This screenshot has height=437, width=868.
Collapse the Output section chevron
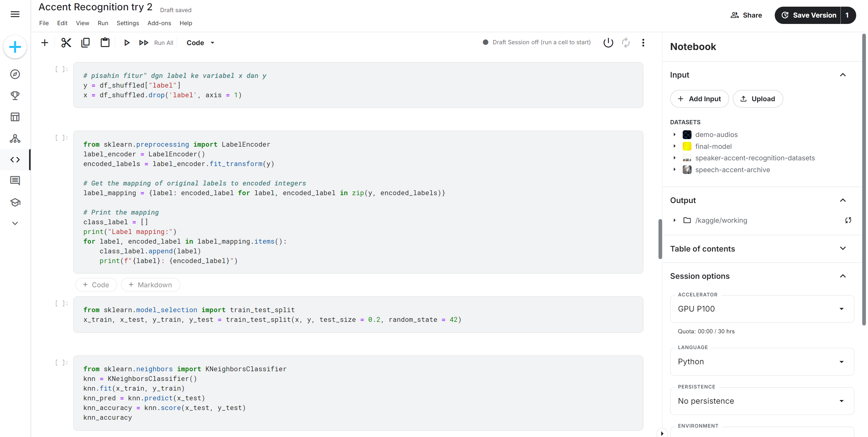pyautogui.click(x=843, y=200)
